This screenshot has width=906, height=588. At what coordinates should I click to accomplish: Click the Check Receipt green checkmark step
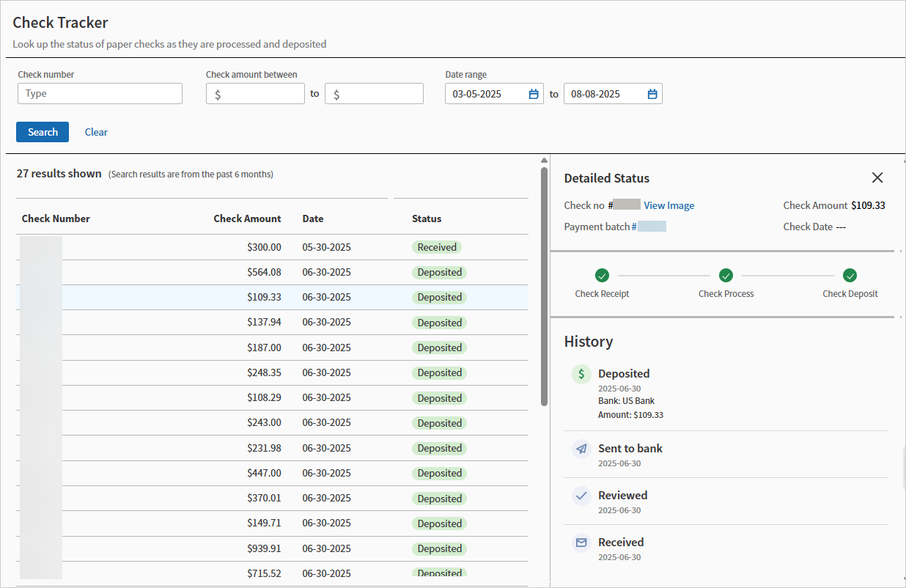(602, 276)
